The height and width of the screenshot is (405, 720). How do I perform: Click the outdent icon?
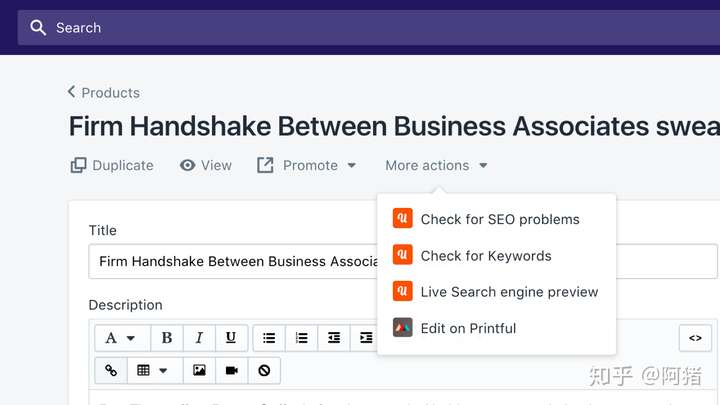tap(334, 338)
